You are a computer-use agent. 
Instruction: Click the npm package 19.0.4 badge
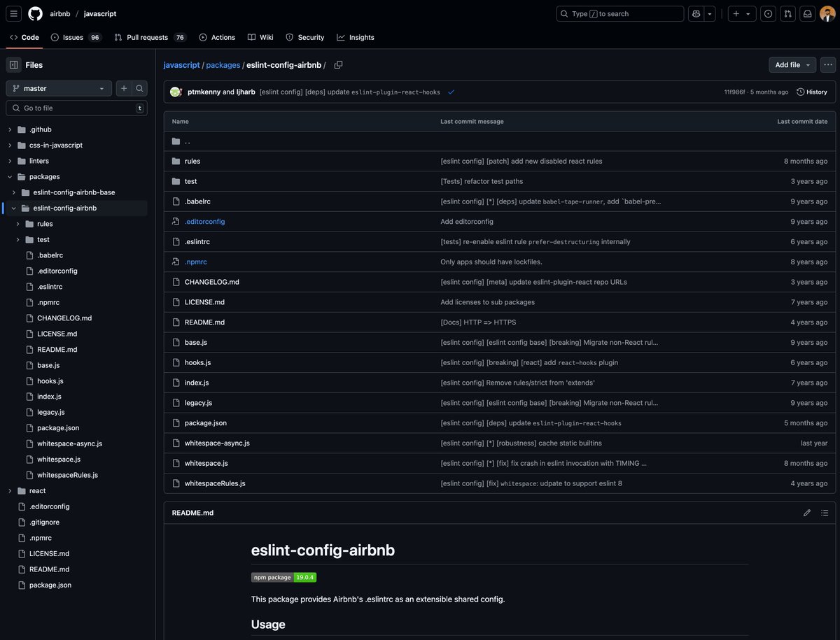pos(283,577)
